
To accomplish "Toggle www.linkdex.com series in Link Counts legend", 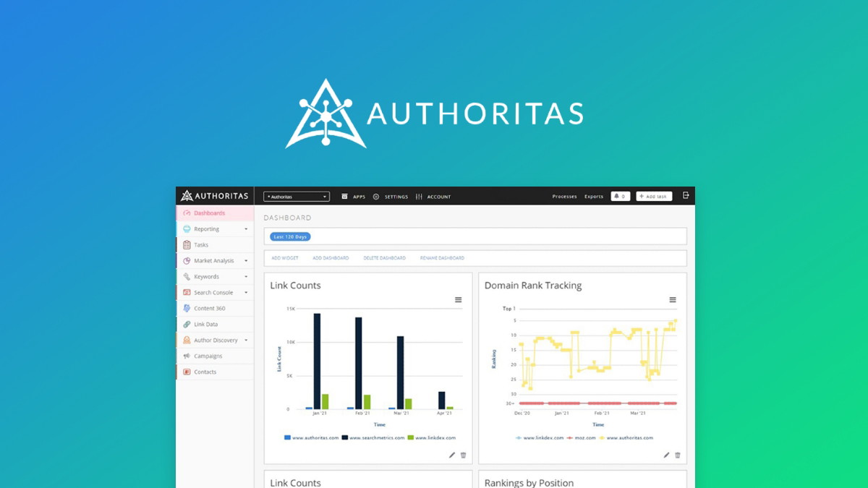I will tap(432, 438).
